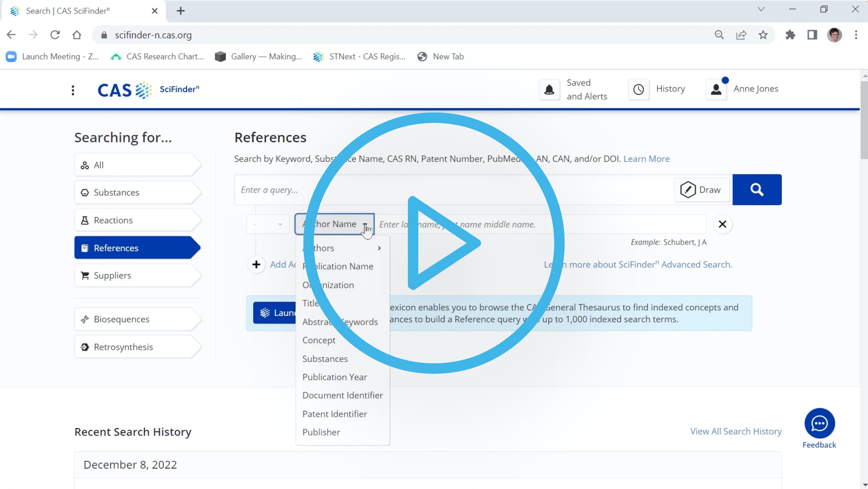The width and height of the screenshot is (868, 489).
Task: Click the CAS SciFinder logo
Action: pyautogui.click(x=148, y=90)
